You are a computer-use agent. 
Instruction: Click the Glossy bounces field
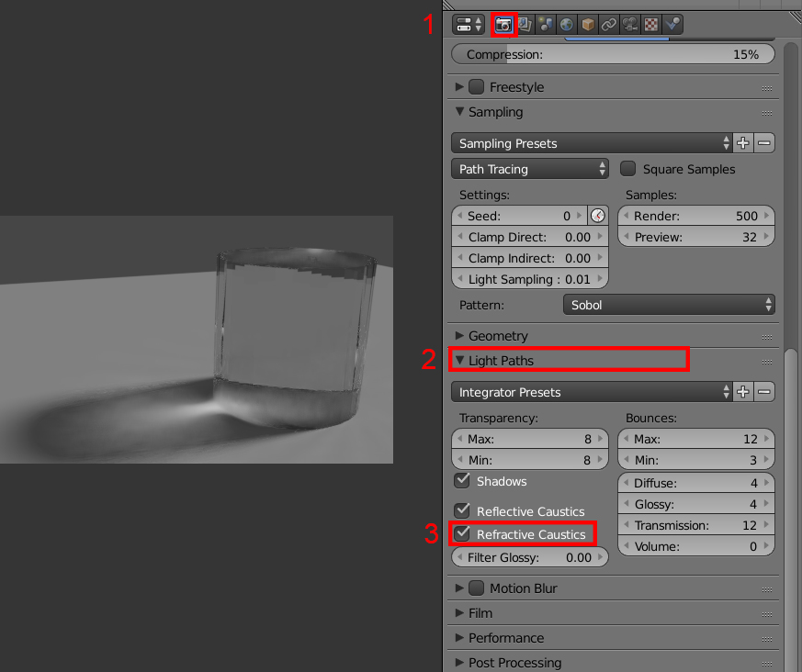pos(696,504)
